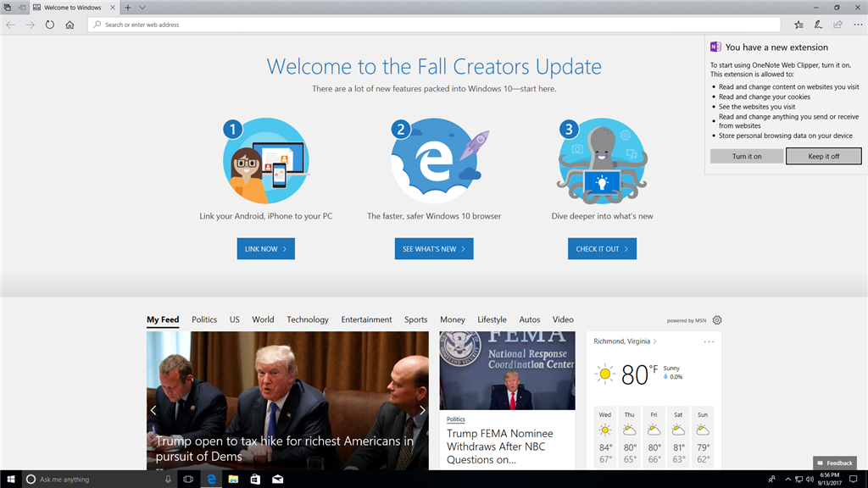
Task: Open File Explorer from the taskbar
Action: (x=233, y=480)
